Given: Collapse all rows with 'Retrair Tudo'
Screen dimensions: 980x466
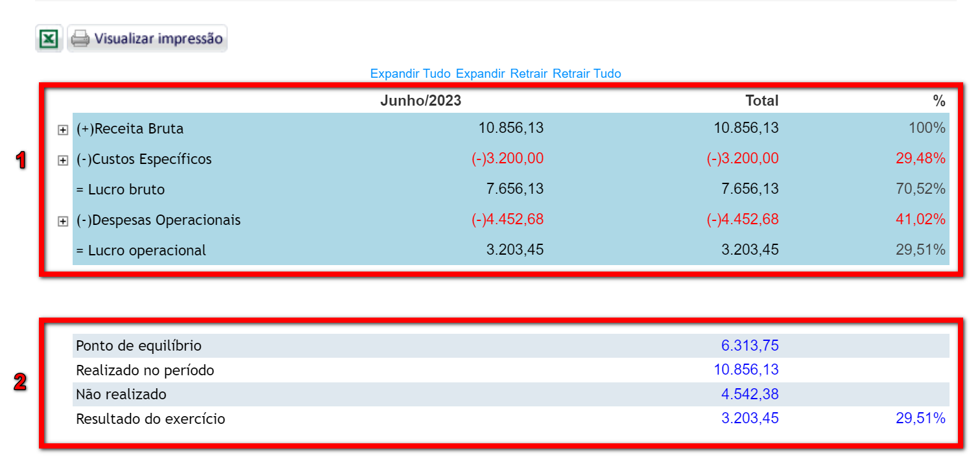Looking at the screenshot, I should (586, 74).
